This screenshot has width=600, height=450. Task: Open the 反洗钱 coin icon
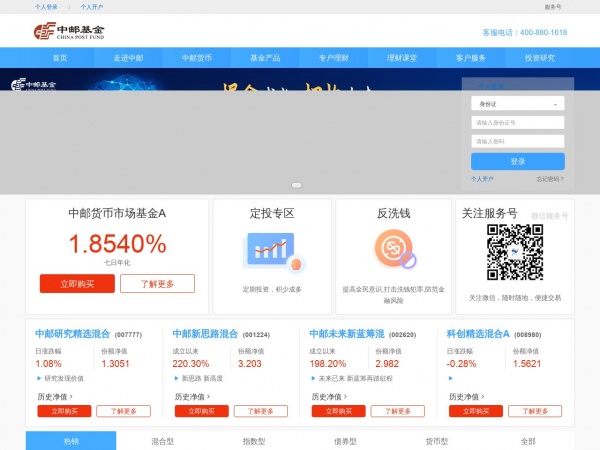[x=395, y=248]
